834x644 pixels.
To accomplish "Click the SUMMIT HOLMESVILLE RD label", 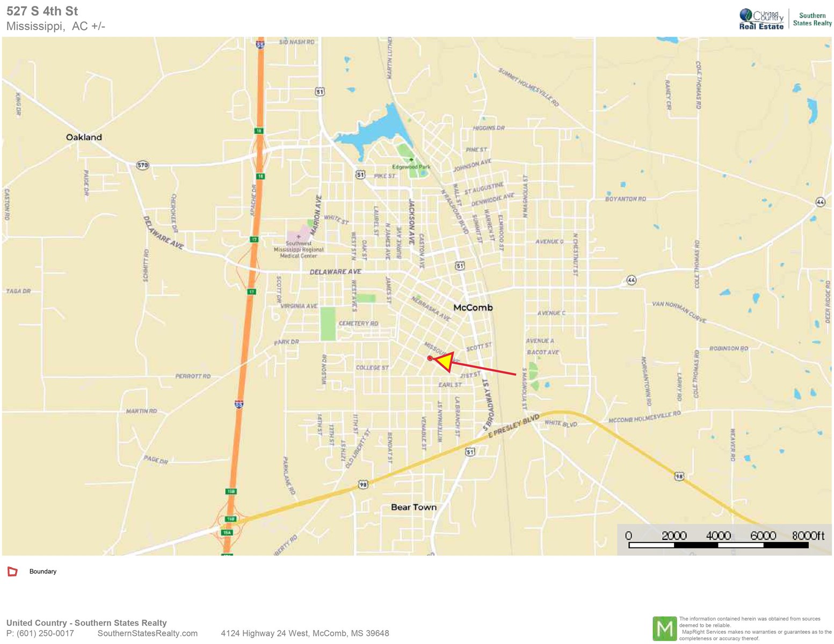I will [x=528, y=87].
